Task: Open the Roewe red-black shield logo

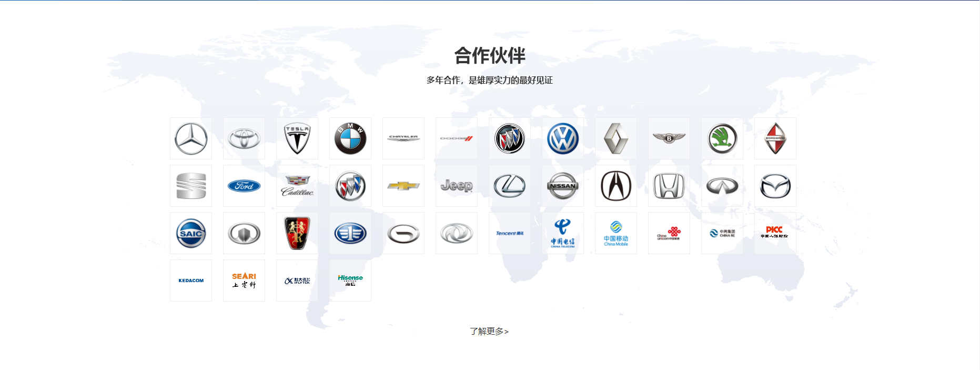Action: (297, 233)
